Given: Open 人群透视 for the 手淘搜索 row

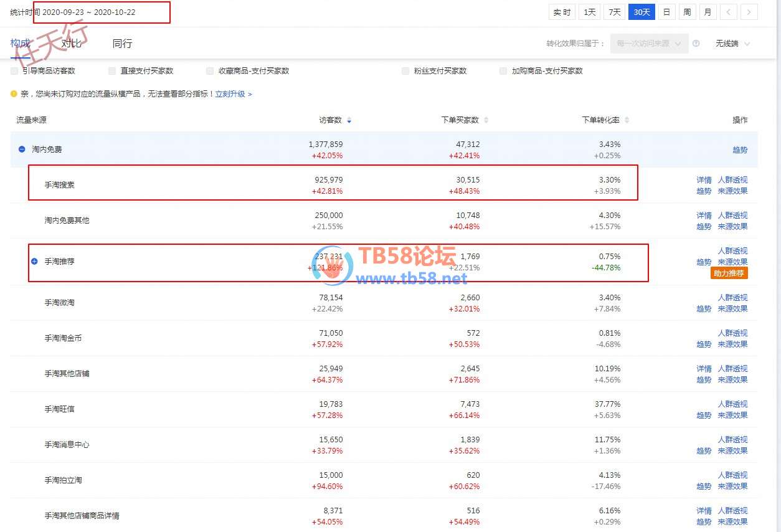Looking at the screenshot, I should point(732,180).
